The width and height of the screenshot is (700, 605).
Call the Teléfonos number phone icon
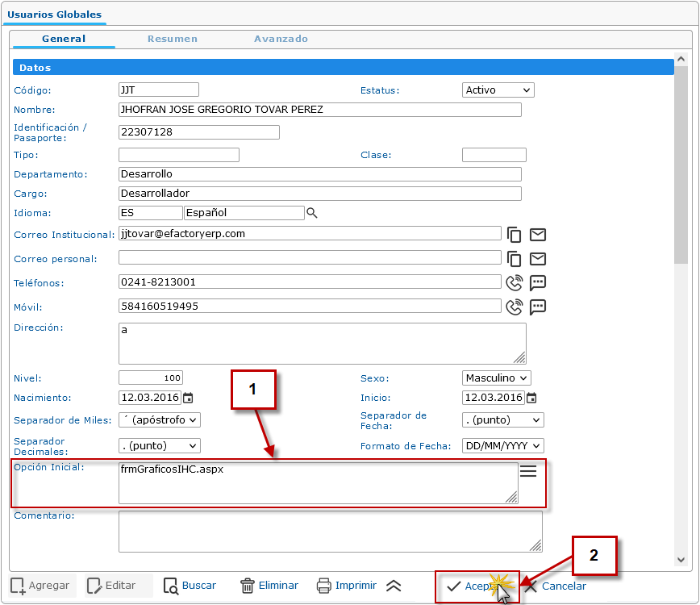coord(514,283)
